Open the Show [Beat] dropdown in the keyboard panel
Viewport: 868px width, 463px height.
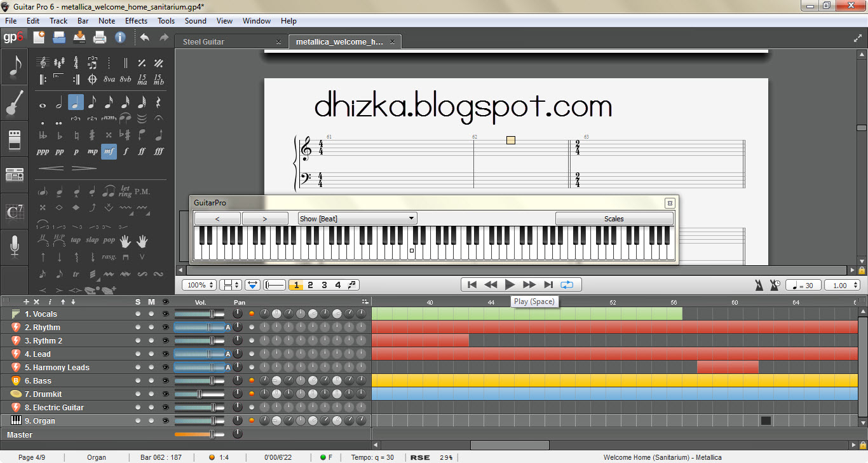357,219
